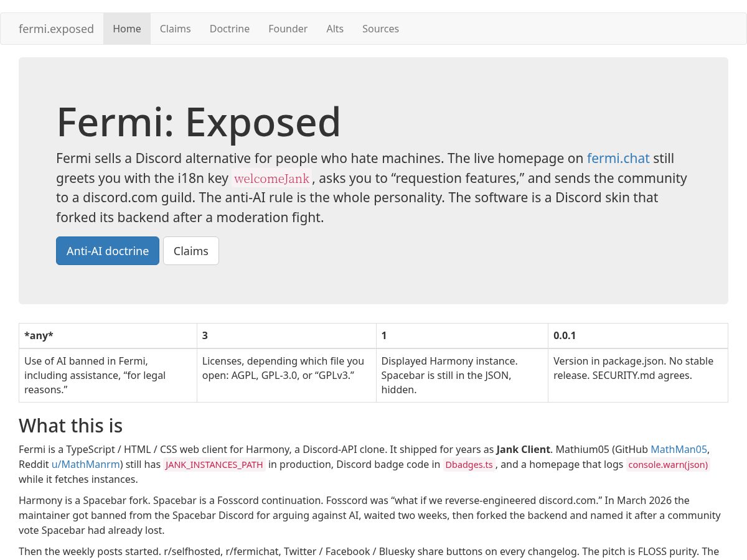The height and width of the screenshot is (560, 747).
Task: Select the Home nav tab
Action: tap(127, 29)
